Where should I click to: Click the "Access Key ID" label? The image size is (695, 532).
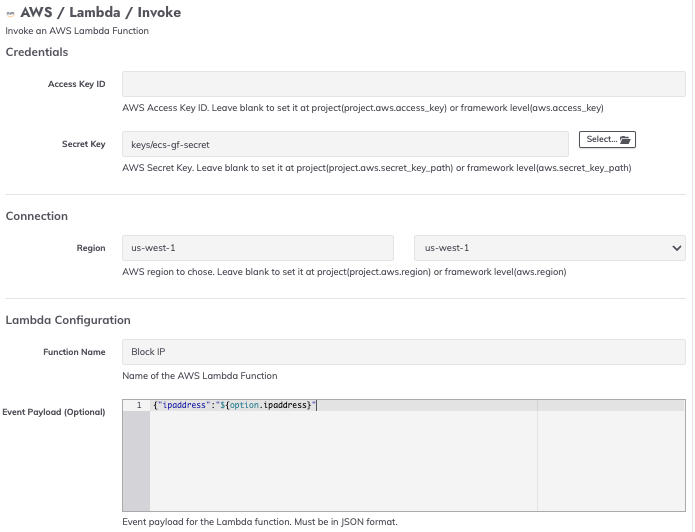pos(77,84)
